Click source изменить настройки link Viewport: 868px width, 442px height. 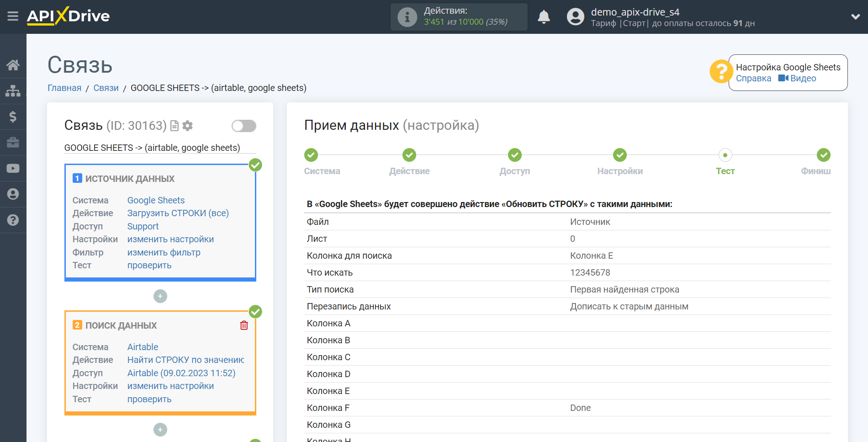pos(170,239)
